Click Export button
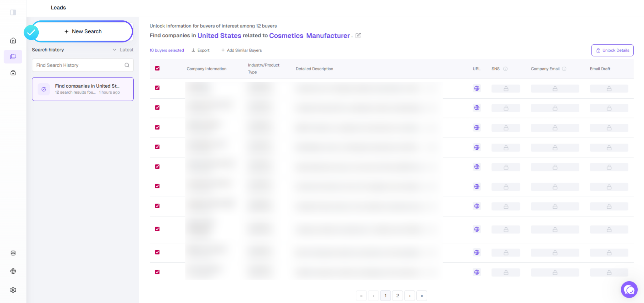644x303 pixels. [x=200, y=50]
